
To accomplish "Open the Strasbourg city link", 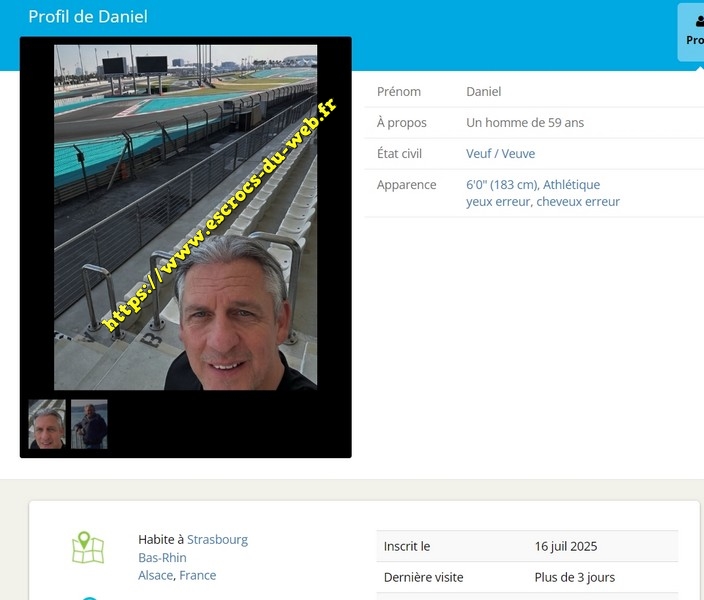I will pos(217,540).
